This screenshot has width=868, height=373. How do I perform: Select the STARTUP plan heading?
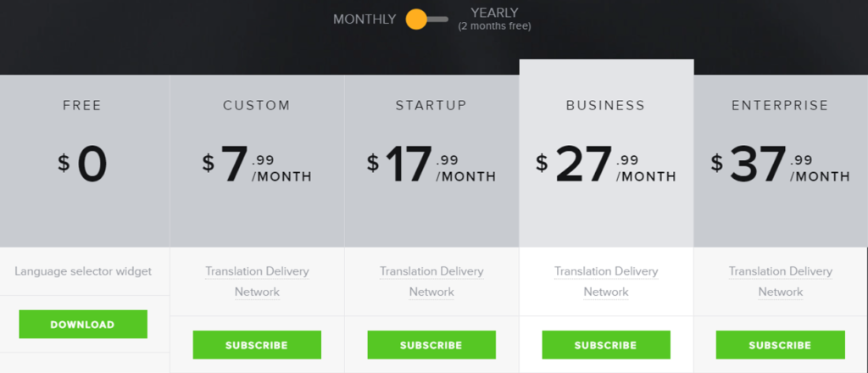point(431,106)
